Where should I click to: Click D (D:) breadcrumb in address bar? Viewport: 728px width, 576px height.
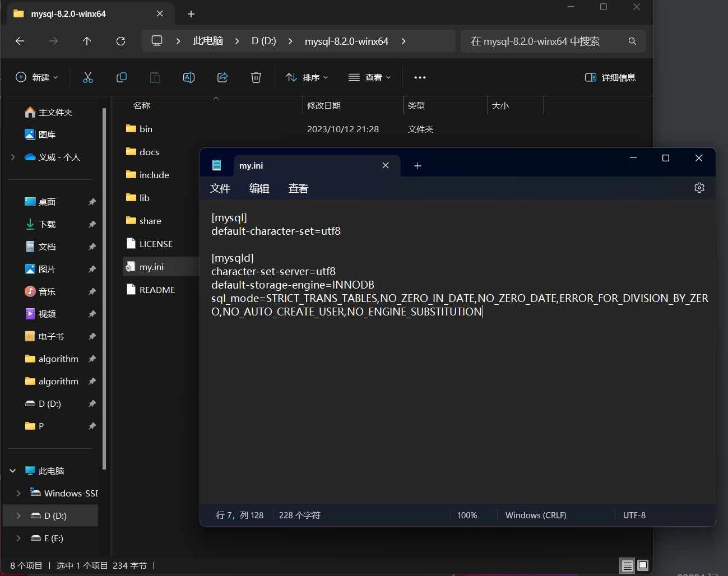click(x=264, y=41)
